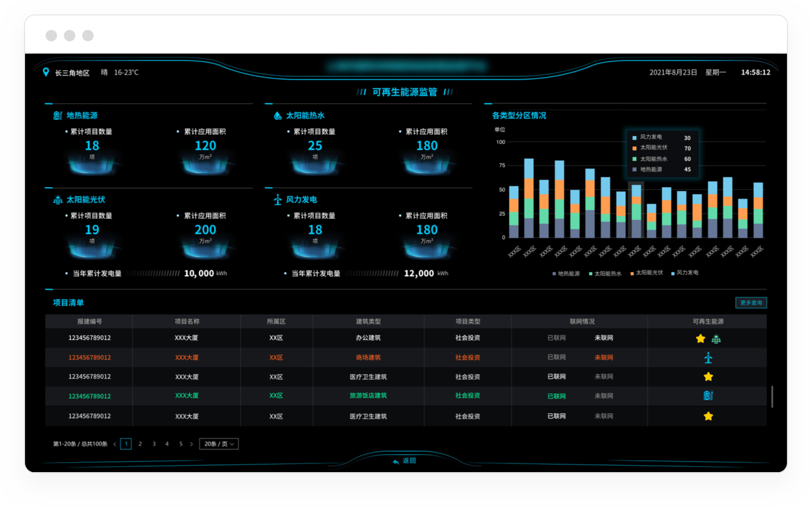812x508 pixels.
Task: Click the 返回 link at the bottom
Action: pyautogui.click(x=405, y=461)
